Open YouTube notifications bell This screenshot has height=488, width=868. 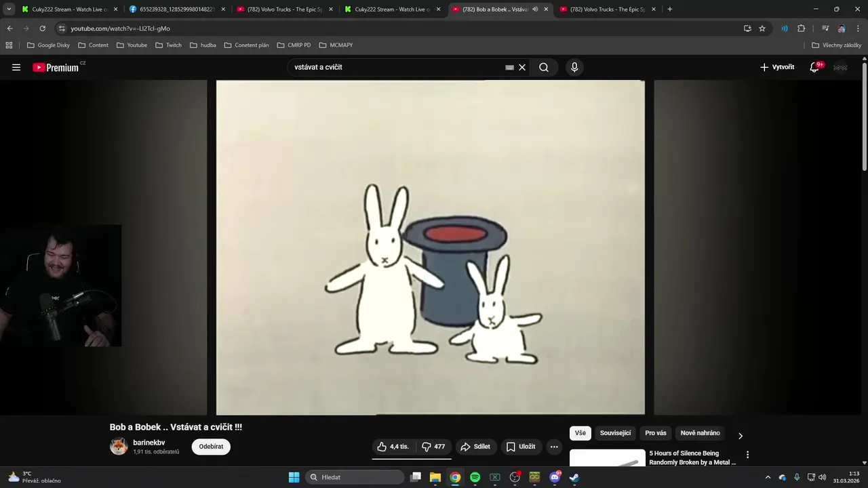[814, 67]
